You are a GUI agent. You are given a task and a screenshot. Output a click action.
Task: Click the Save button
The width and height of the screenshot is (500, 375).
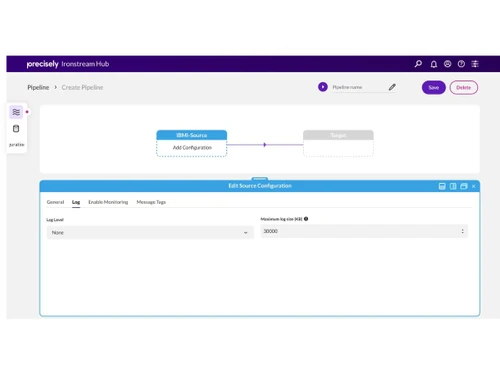coord(433,87)
